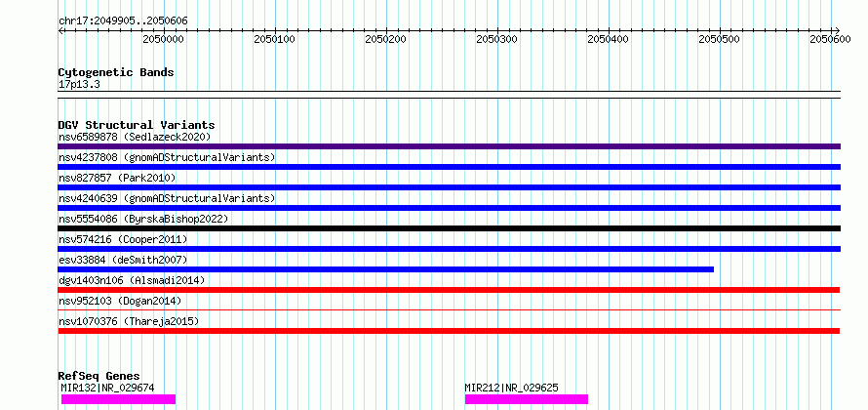Select the 17p13.3 band label
This screenshot has height=410, width=868.
tap(79, 85)
